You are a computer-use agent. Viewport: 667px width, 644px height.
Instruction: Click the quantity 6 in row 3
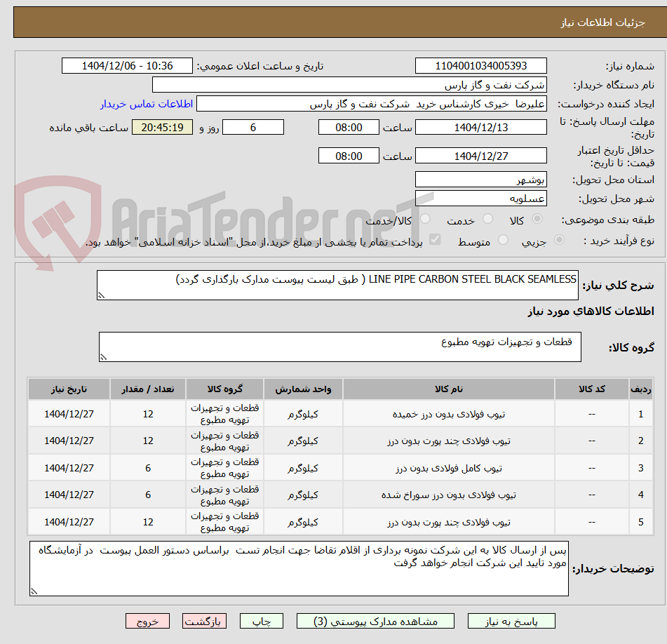147,468
